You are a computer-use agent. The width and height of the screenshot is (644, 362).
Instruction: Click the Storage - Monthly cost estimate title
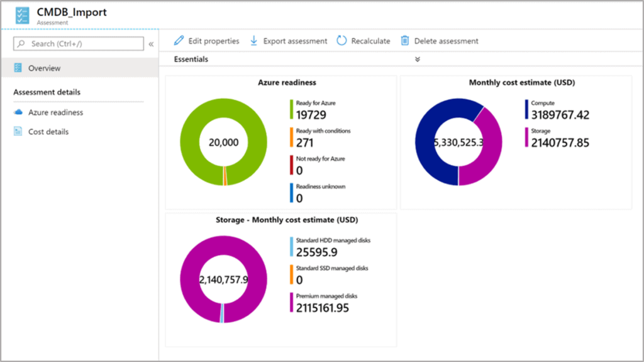point(287,220)
